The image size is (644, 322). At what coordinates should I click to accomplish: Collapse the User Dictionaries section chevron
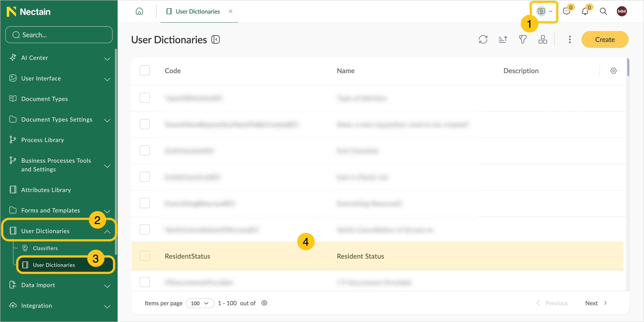[107, 232]
